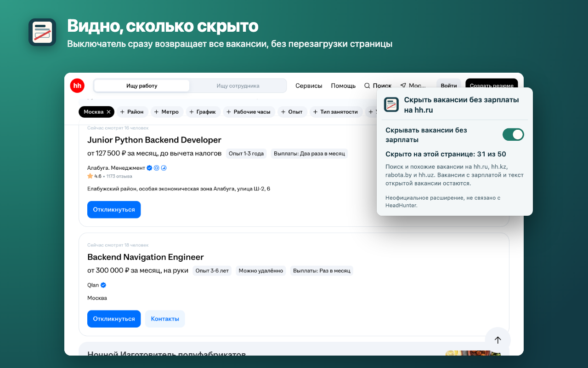The width and height of the screenshot is (588, 368).
Task: Open the График filter
Action: coord(203,112)
